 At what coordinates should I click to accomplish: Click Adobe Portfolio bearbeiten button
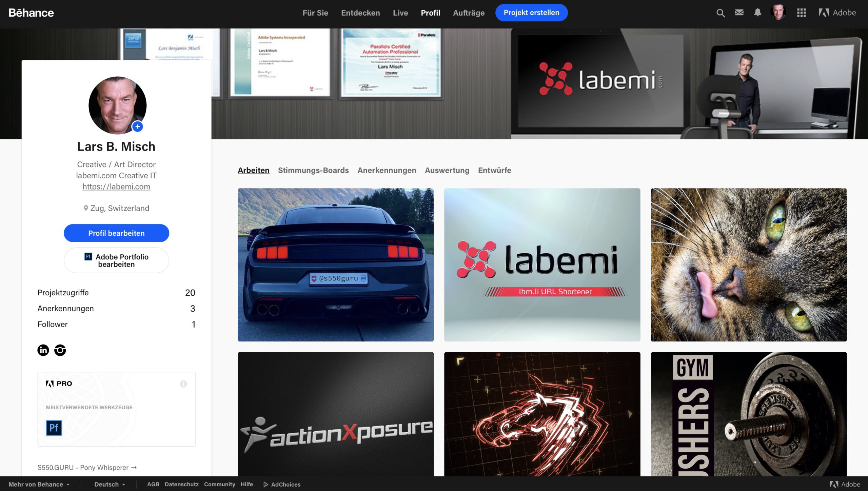pos(116,260)
